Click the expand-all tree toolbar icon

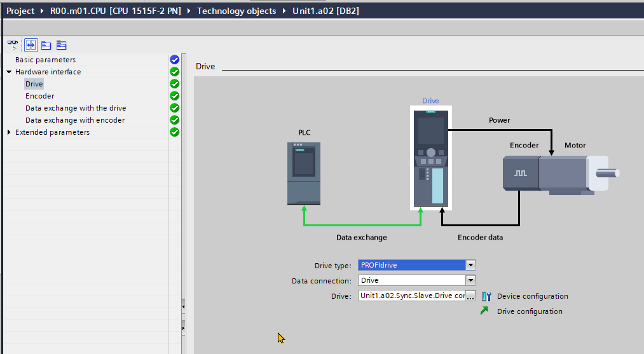(61, 45)
